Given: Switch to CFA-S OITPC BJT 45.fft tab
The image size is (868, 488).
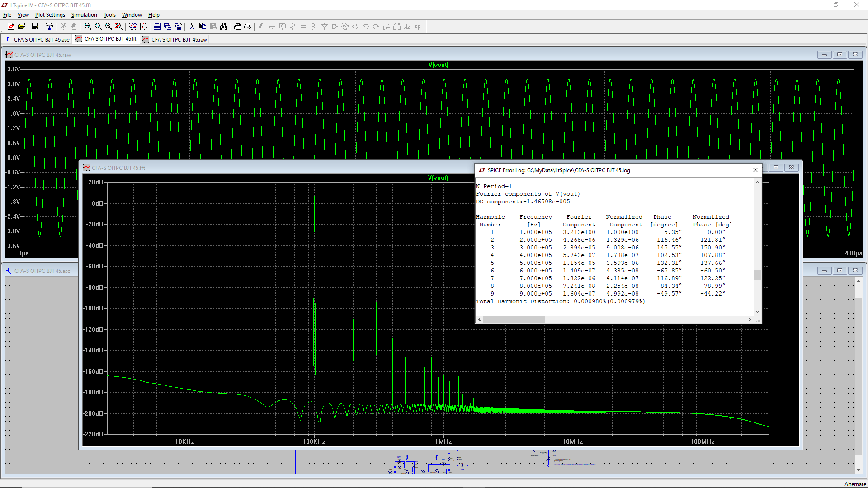Looking at the screenshot, I should tap(106, 39).
